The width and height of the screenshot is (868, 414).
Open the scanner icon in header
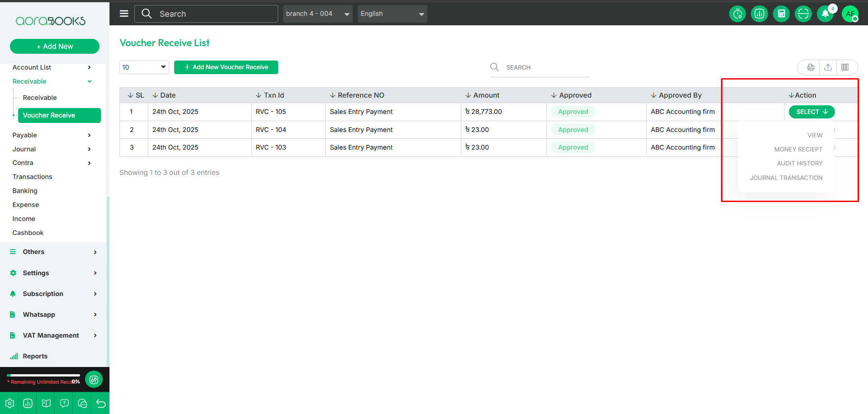click(x=803, y=14)
